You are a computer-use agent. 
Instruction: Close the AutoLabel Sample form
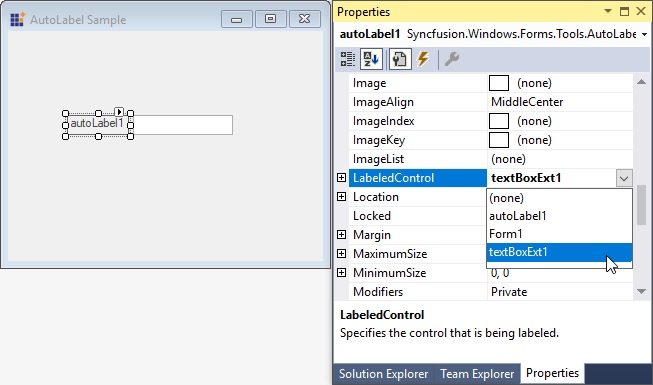click(x=304, y=19)
